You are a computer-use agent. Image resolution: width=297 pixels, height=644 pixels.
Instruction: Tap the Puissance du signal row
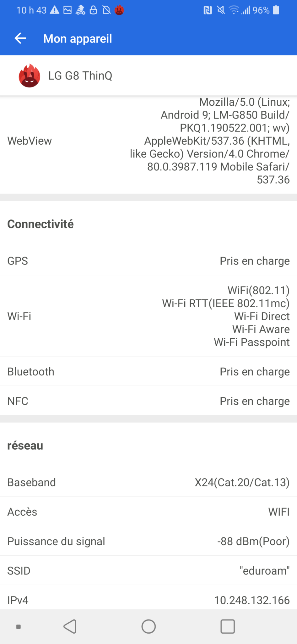click(x=148, y=541)
